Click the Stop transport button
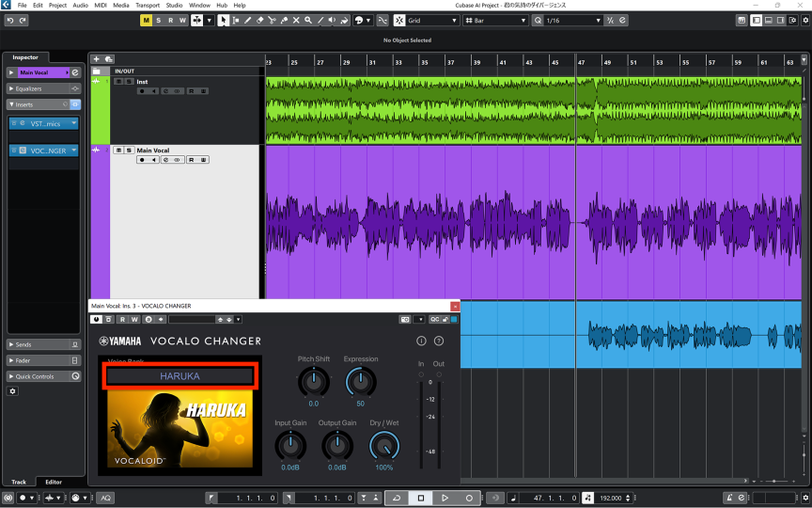The height and width of the screenshot is (508, 812). pyautogui.click(x=421, y=498)
